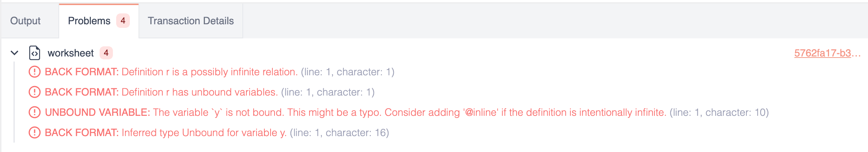This screenshot has width=868, height=152.
Task: Click the worksheet code file icon
Action: click(x=35, y=53)
